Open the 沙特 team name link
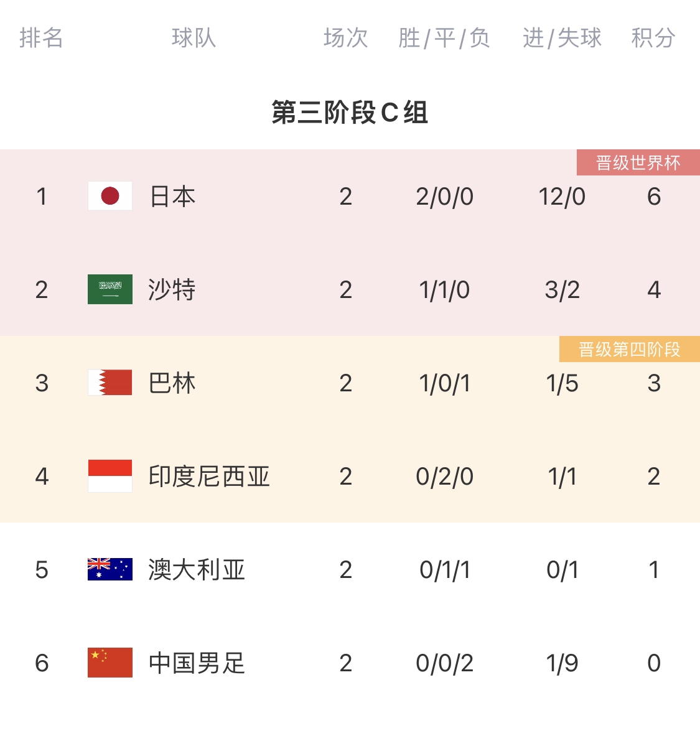The image size is (700, 736). coord(172,290)
